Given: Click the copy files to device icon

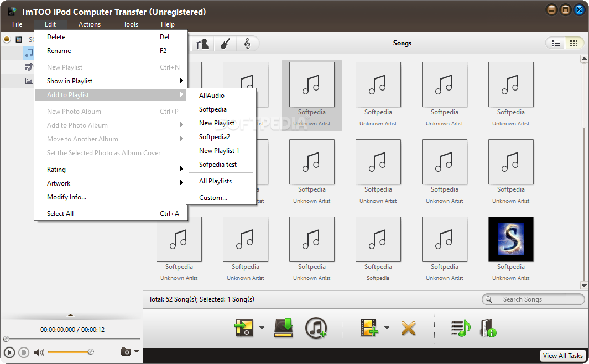Looking at the screenshot, I should [x=244, y=328].
